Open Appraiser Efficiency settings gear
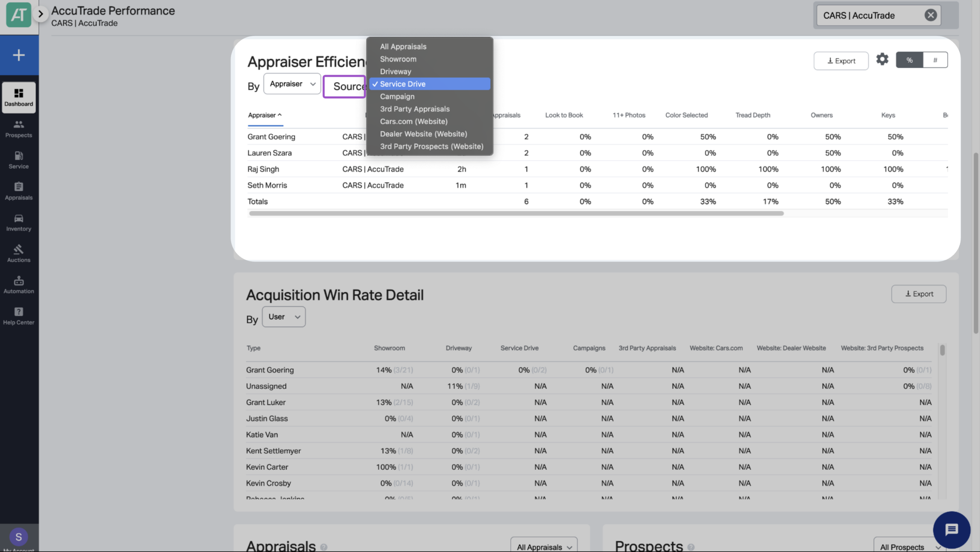This screenshot has height=552, width=980. point(882,59)
